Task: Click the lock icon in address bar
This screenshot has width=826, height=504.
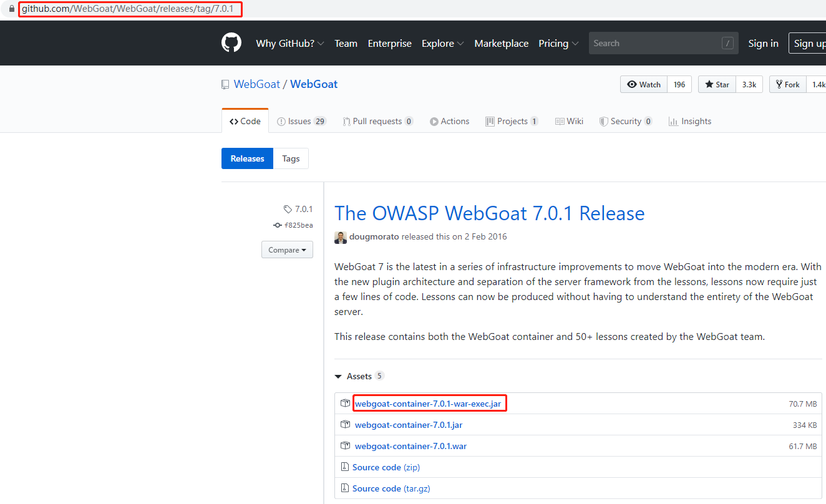Action: click(x=11, y=9)
